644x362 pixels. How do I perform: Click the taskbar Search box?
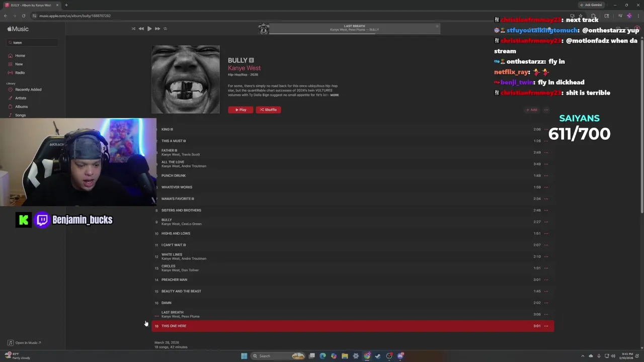278,356
